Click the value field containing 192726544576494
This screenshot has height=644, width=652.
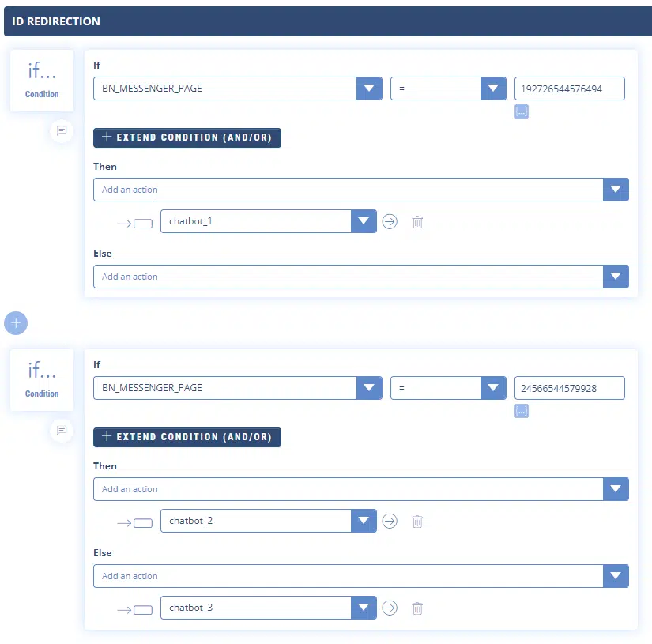(569, 89)
